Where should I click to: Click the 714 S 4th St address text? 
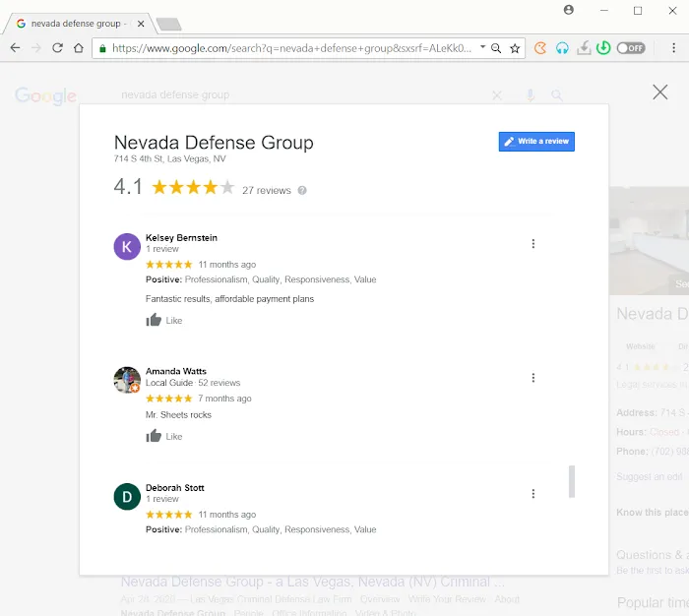tap(169, 158)
